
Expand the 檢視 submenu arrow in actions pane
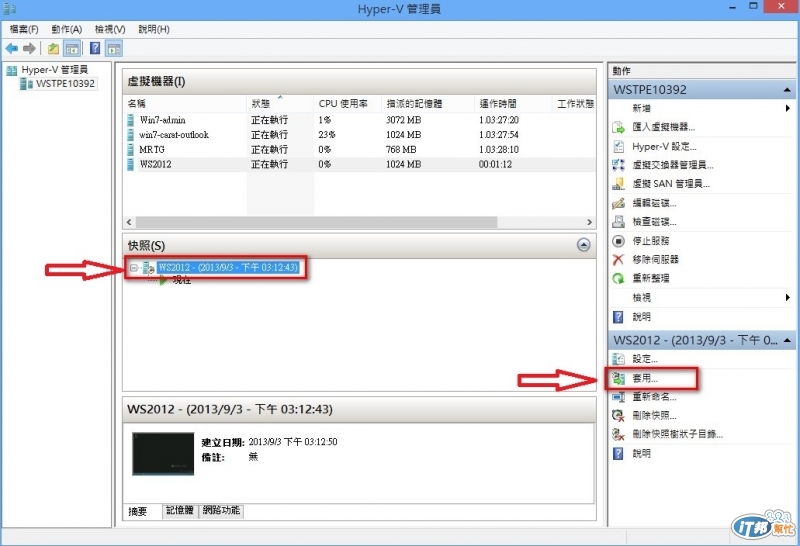pos(788,297)
